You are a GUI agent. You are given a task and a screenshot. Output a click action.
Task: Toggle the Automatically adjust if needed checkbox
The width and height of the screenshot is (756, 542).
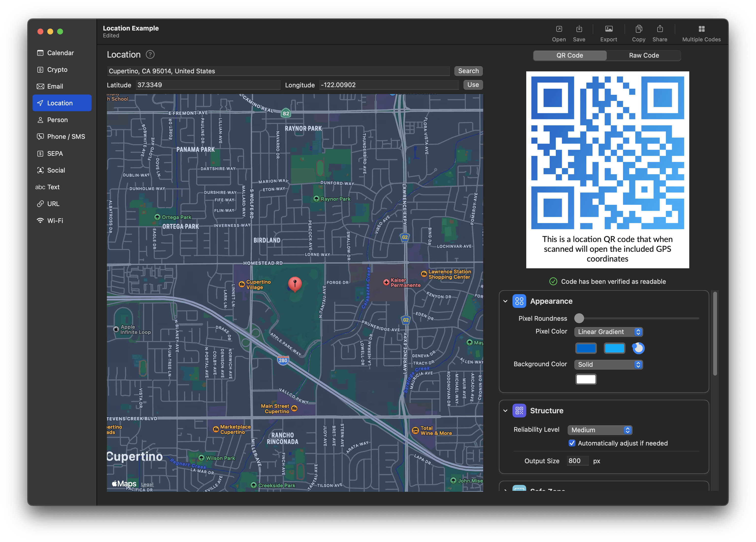tap(572, 443)
